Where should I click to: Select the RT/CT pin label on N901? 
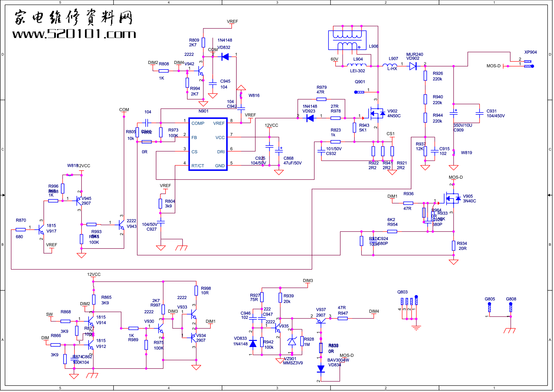pyautogui.click(x=198, y=166)
